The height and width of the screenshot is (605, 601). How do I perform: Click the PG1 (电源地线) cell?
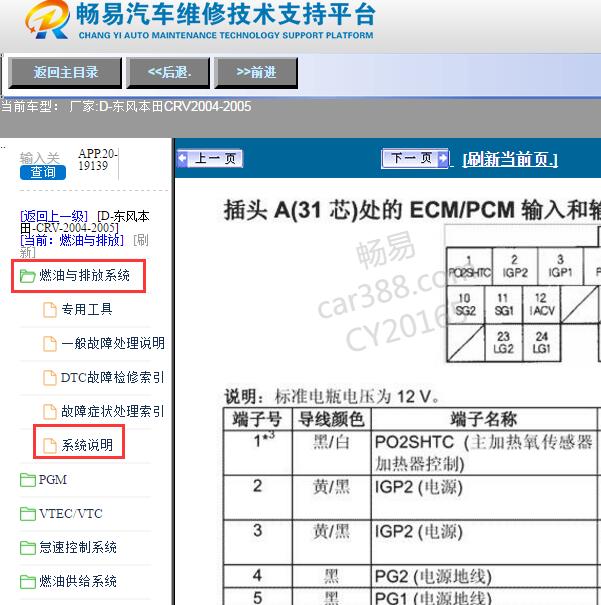[484, 597]
